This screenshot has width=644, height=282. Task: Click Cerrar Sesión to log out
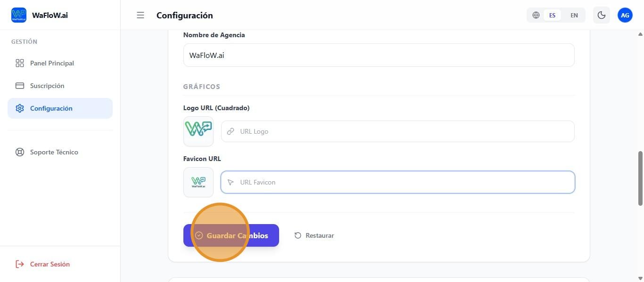tap(50, 264)
